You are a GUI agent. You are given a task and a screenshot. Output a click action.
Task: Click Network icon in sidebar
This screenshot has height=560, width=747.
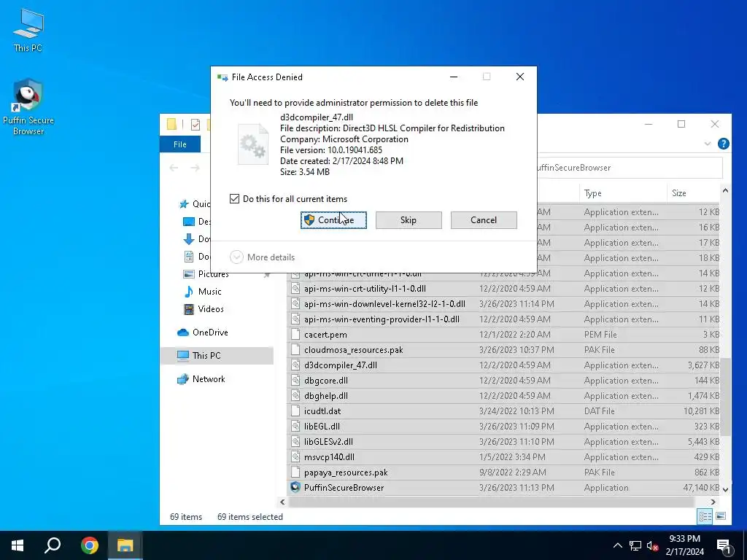click(x=183, y=379)
